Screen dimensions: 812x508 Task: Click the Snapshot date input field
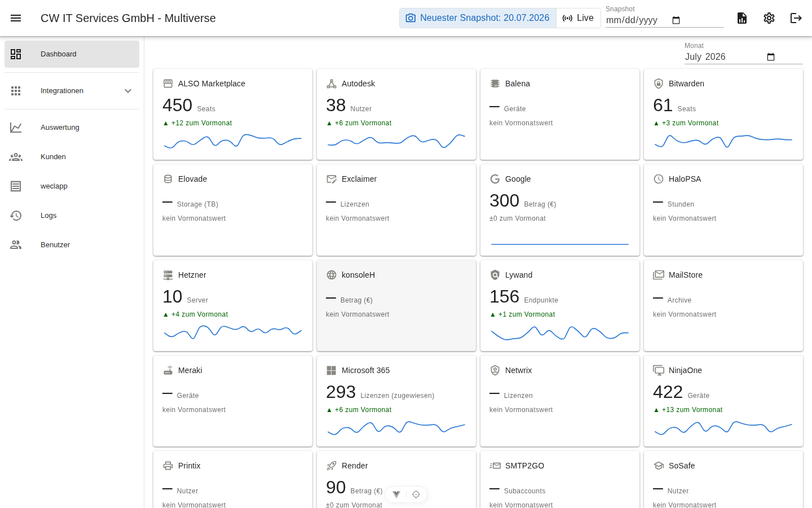[664, 20]
